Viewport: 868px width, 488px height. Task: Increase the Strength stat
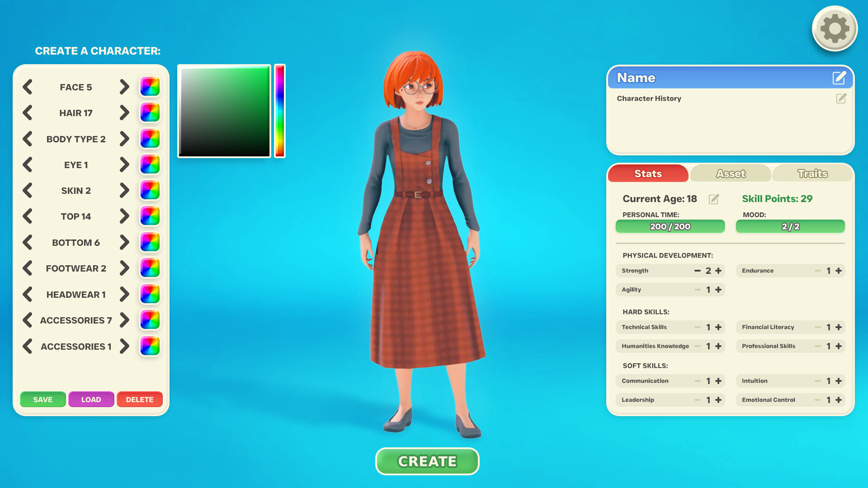[719, 270]
